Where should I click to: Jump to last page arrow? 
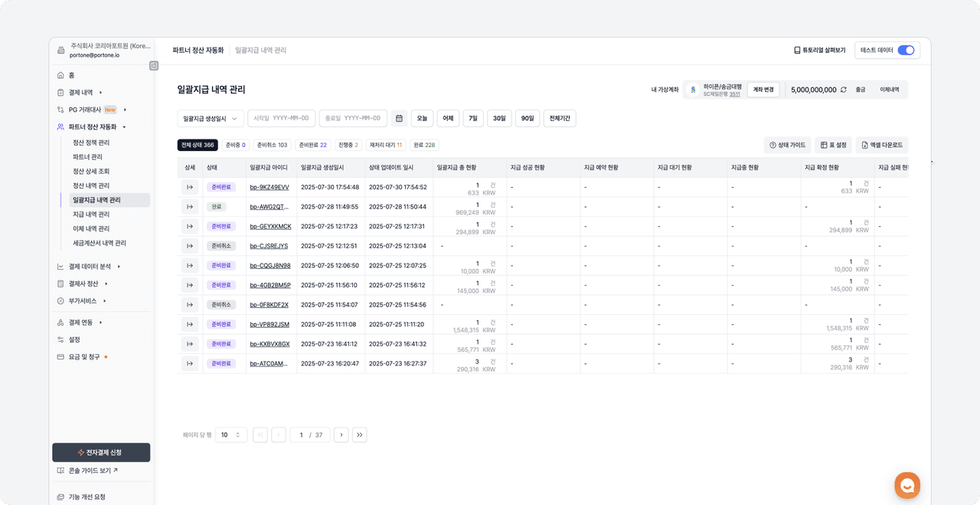click(x=359, y=434)
